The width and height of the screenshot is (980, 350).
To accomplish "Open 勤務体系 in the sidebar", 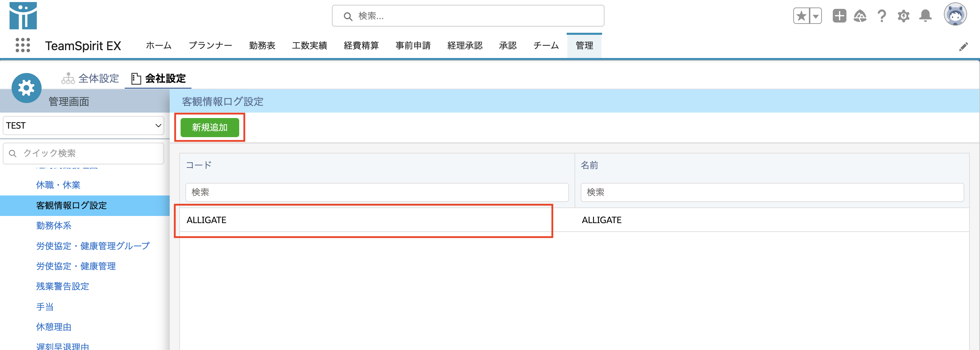I will (x=53, y=225).
